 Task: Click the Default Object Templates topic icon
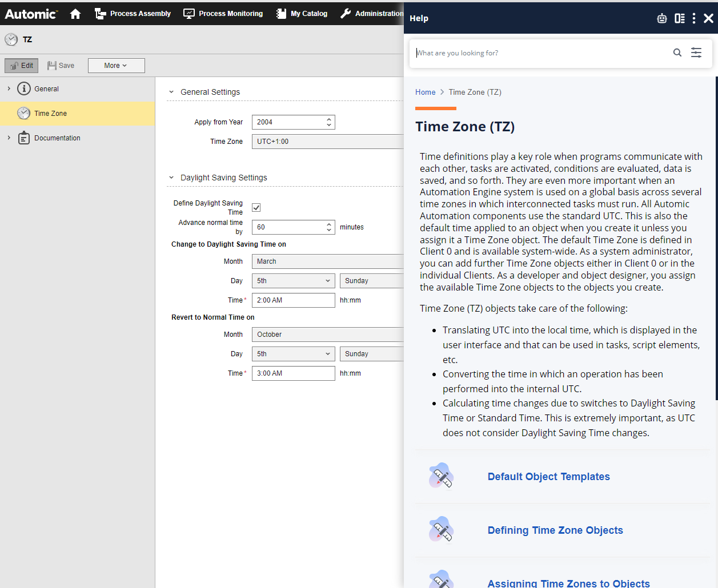pyautogui.click(x=441, y=476)
